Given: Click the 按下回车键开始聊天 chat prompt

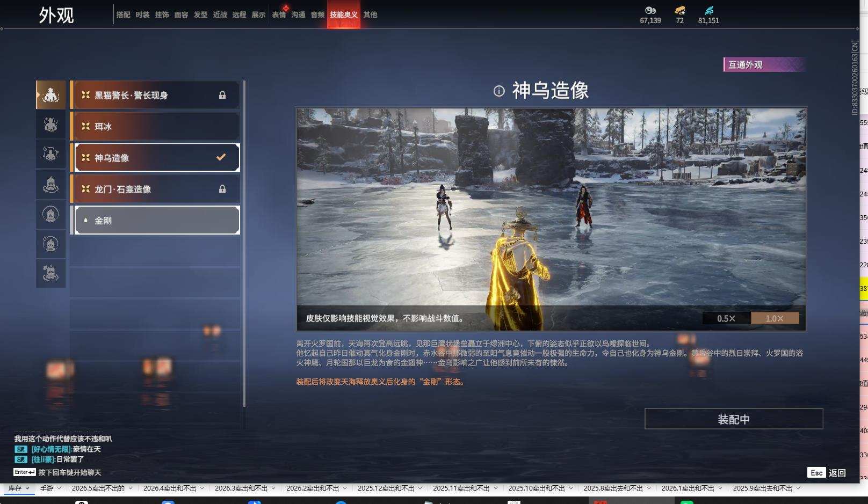Looking at the screenshot, I should [x=70, y=472].
